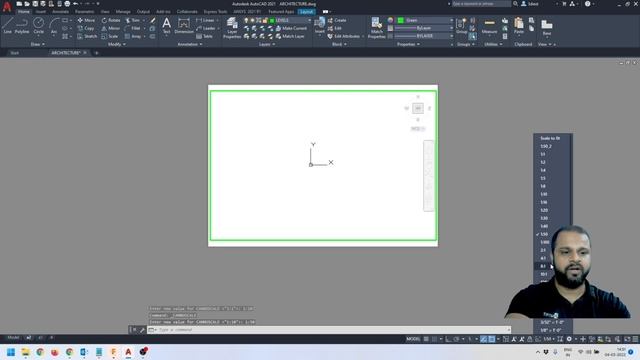
Task: Open File Explorer from the taskbar
Action: click(25, 352)
